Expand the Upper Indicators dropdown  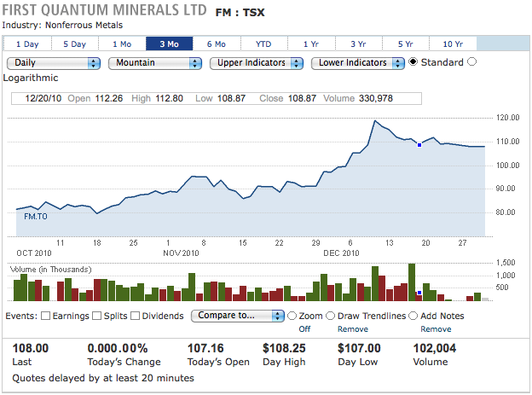[x=256, y=63]
